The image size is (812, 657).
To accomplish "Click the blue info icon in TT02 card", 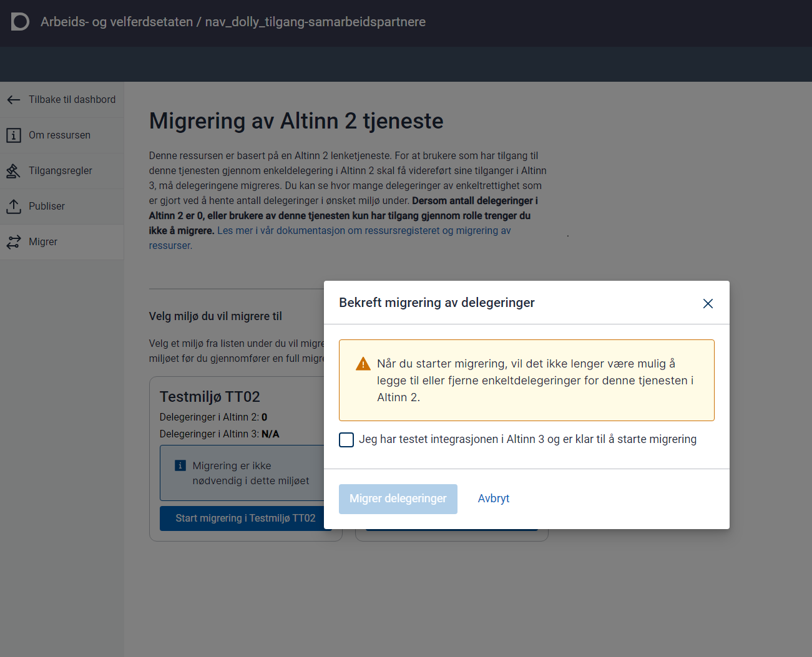I will pyautogui.click(x=180, y=465).
